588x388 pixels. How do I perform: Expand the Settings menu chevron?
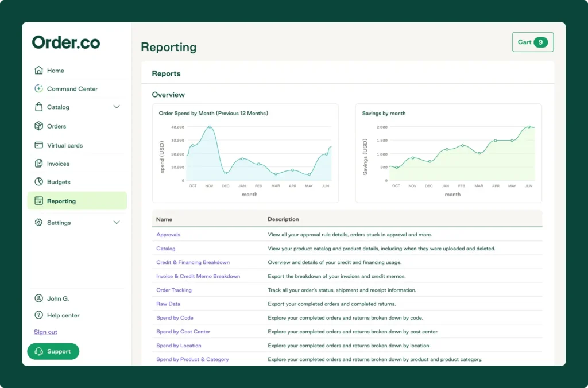117,223
